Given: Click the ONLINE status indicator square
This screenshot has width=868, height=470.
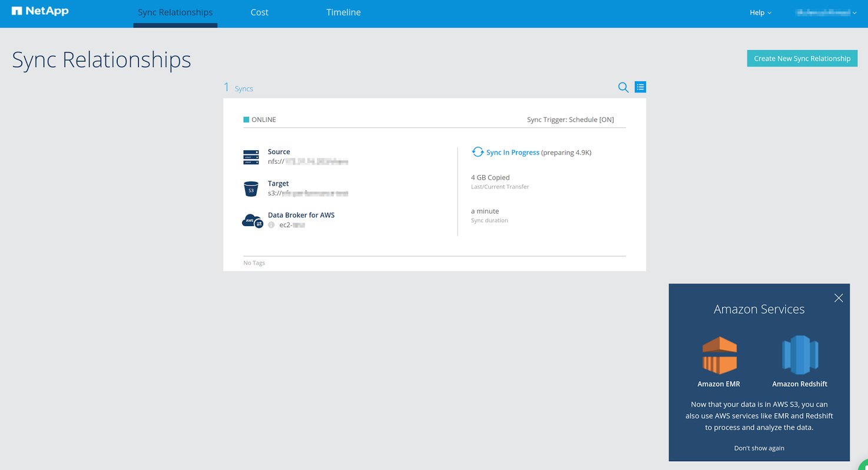Looking at the screenshot, I should tap(246, 120).
